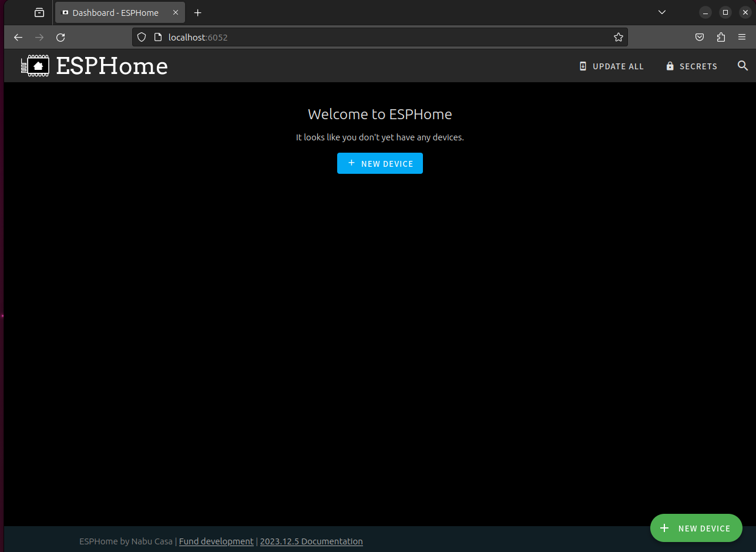Minimize the browser window
Image resolution: width=756 pixels, height=552 pixels.
click(x=705, y=12)
